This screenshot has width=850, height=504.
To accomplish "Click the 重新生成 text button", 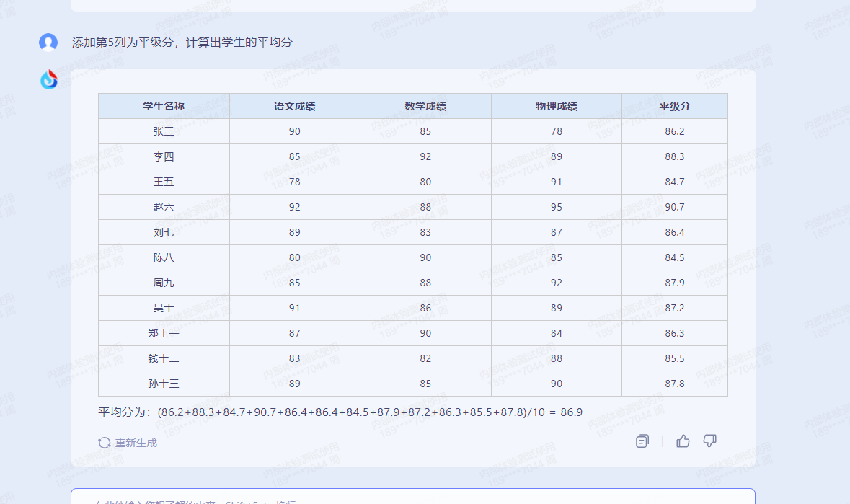I will tap(136, 443).
